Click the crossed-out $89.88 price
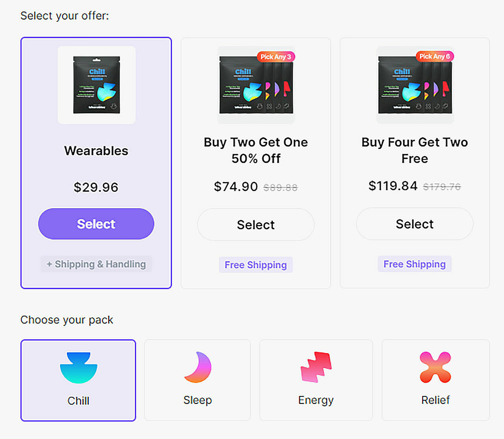504x439 pixels. (280, 188)
